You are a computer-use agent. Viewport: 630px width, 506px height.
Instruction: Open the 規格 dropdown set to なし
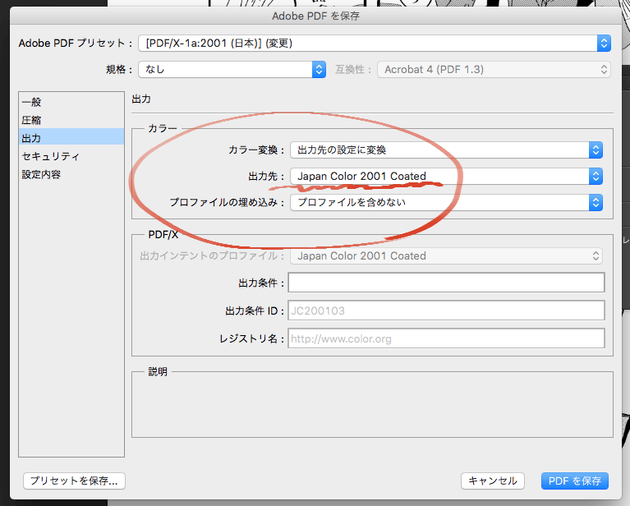[x=232, y=70]
